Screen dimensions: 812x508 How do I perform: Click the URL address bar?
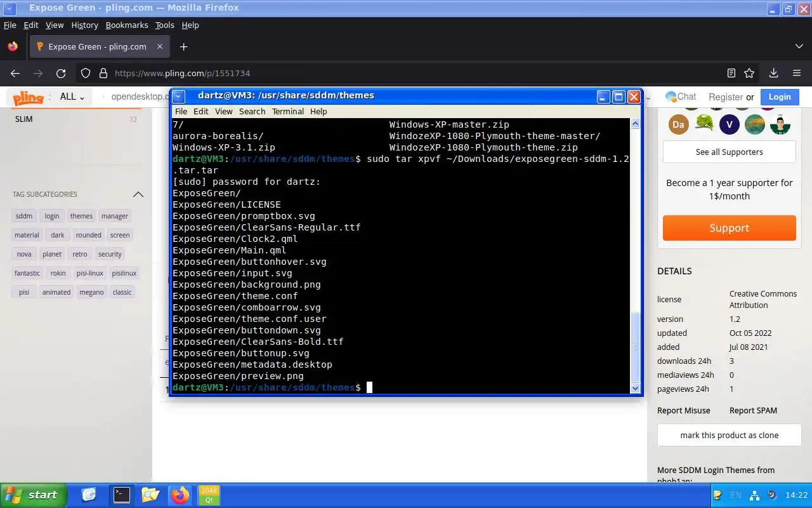click(x=416, y=73)
